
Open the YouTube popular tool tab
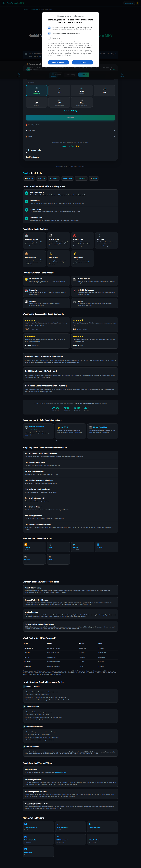coord(29,179)
